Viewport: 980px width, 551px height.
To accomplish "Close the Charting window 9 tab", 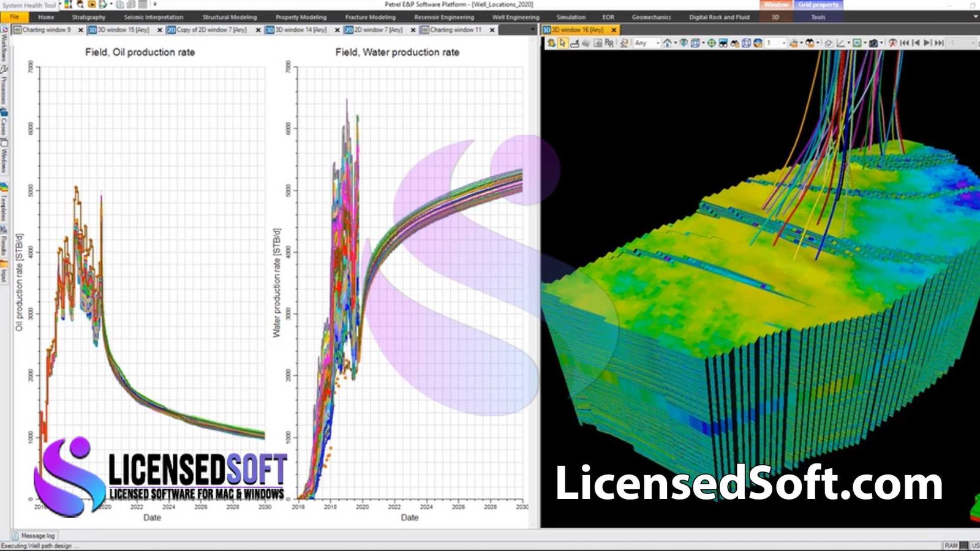I will point(80,29).
